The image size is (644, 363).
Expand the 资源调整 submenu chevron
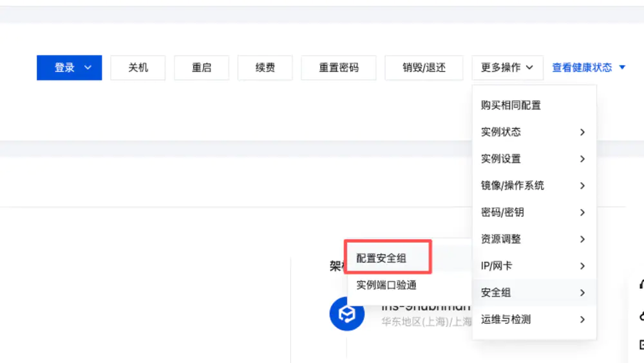pyautogui.click(x=582, y=239)
